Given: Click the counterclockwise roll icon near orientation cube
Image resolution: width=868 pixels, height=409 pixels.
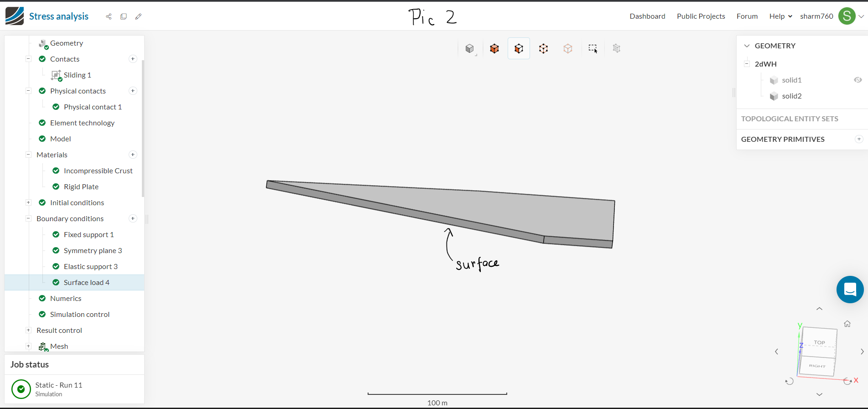Looking at the screenshot, I should click(x=790, y=381).
